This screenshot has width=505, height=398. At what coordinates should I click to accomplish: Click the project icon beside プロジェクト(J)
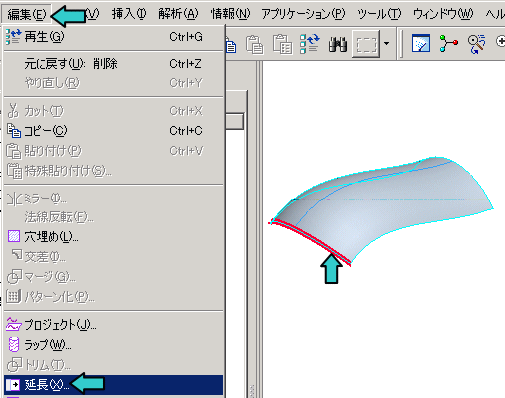14,324
